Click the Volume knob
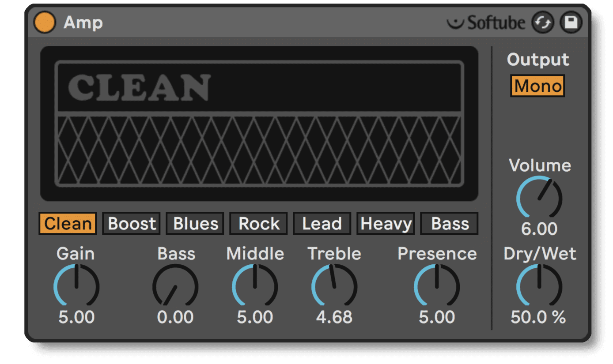This screenshot has width=613, height=364. coord(539,198)
